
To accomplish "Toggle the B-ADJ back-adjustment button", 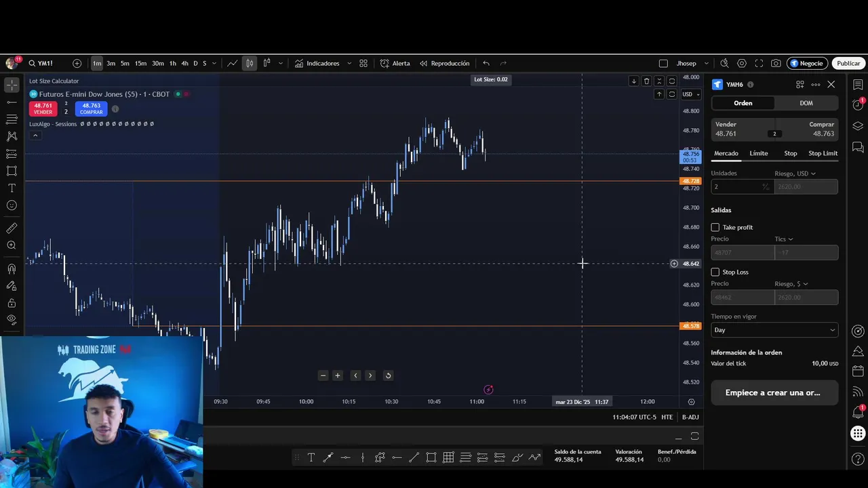I will 690,417.
